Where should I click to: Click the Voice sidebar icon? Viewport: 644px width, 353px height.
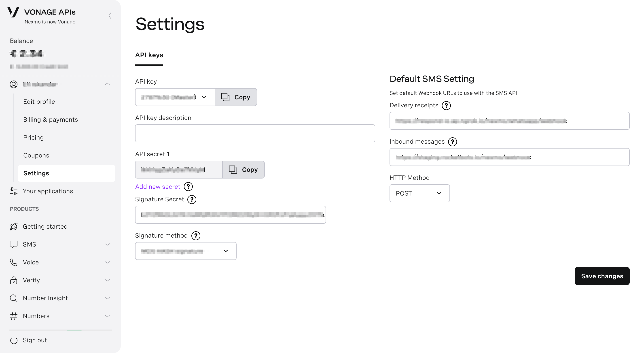13,262
